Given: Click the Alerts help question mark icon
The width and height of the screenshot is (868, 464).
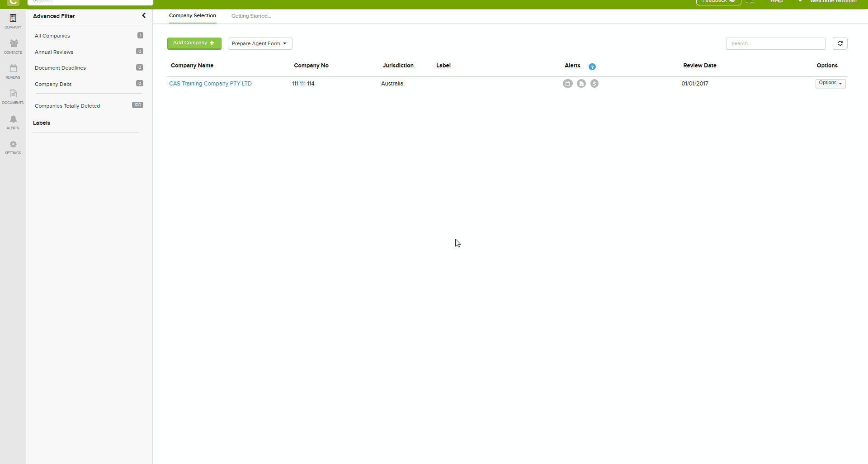Looking at the screenshot, I should [x=592, y=66].
